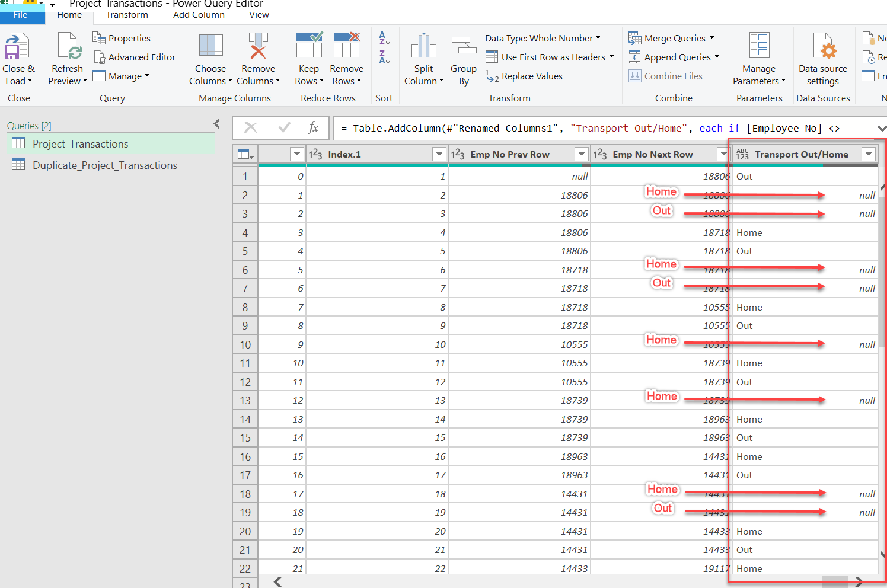Open filter dropdown for Index.1 column
The height and width of the screenshot is (588, 887).
[x=439, y=155]
